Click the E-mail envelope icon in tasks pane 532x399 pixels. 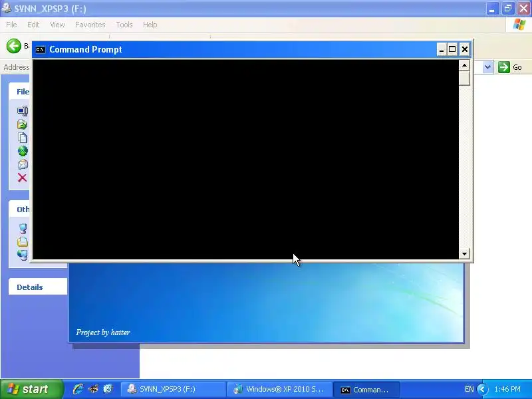23,164
